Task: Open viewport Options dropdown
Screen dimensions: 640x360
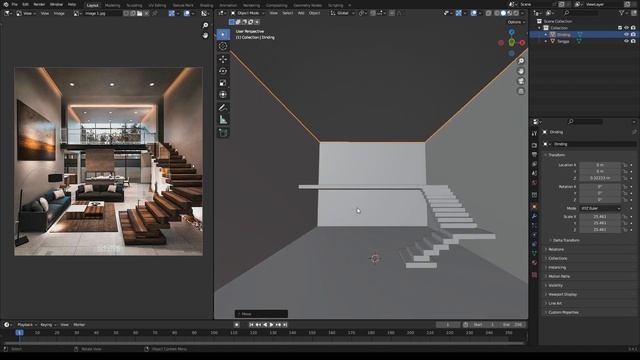Action: pyautogui.click(x=516, y=22)
